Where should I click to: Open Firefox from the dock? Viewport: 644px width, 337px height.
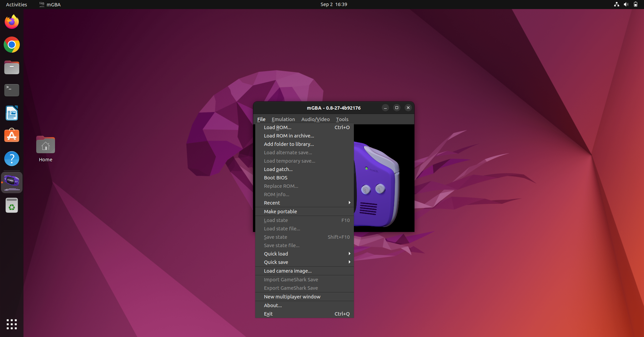click(11, 21)
